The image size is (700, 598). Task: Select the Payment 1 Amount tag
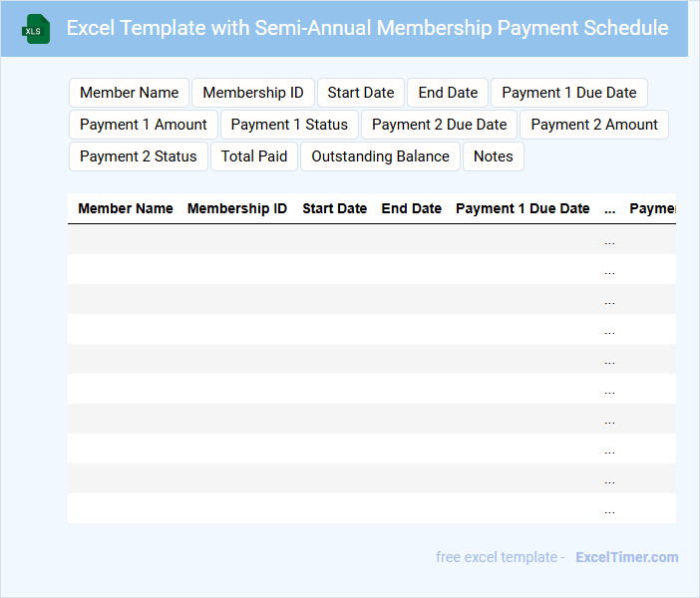pyautogui.click(x=144, y=125)
